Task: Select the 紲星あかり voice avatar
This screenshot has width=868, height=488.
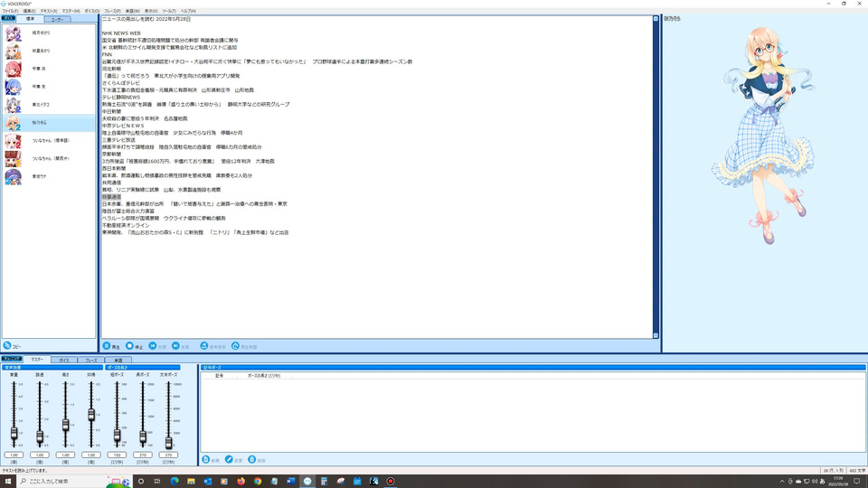Action: click(x=14, y=51)
